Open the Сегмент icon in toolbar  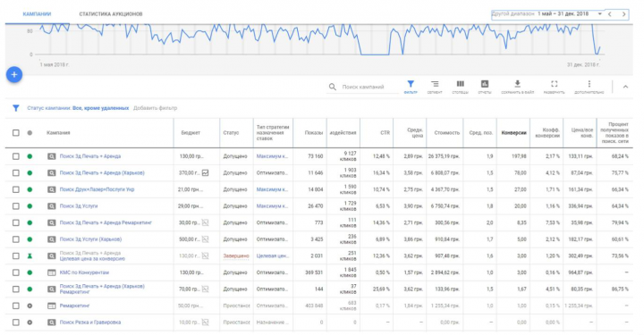click(x=435, y=84)
